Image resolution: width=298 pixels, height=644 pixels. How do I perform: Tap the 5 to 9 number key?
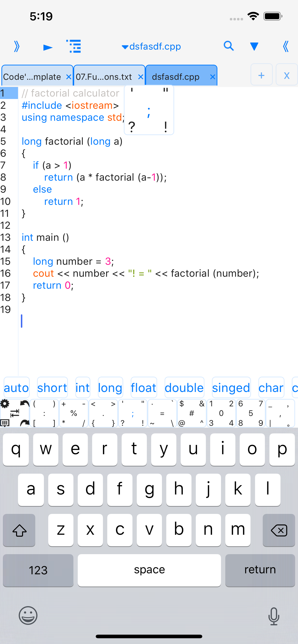(251, 413)
